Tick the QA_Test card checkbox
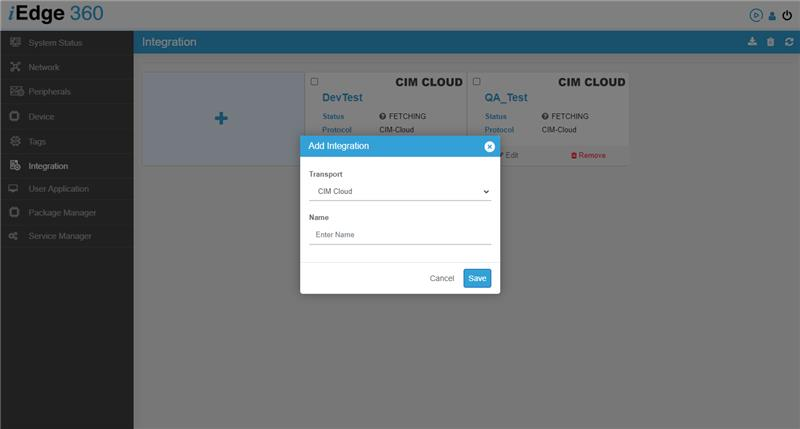Screen dimensions: 800x429 [477, 82]
